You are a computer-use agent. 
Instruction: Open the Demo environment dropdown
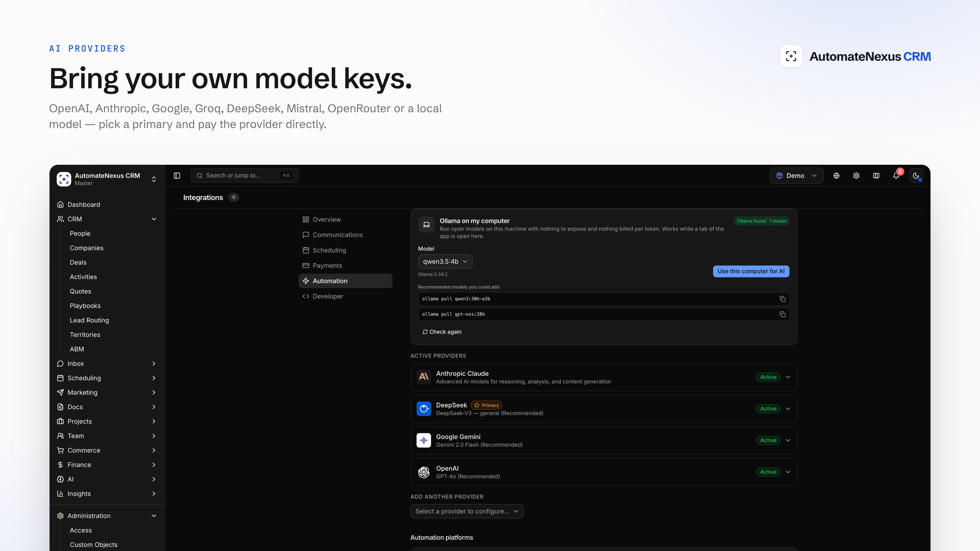(x=797, y=176)
